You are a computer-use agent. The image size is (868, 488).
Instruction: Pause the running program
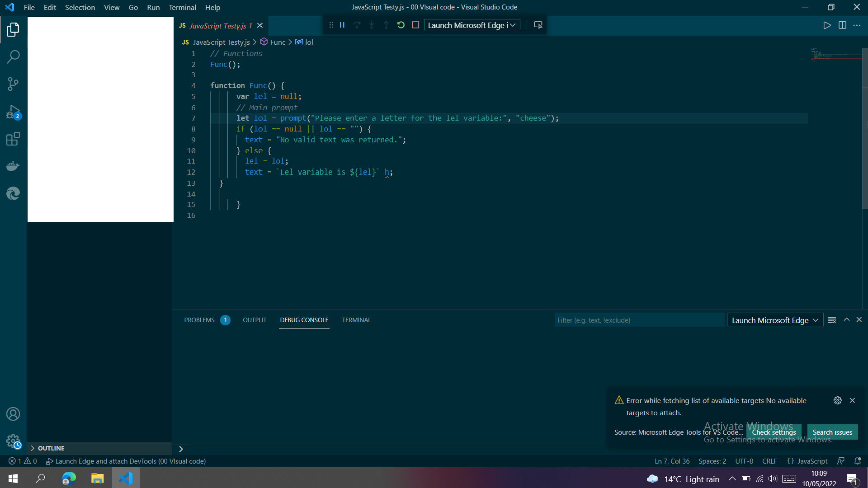(x=342, y=25)
